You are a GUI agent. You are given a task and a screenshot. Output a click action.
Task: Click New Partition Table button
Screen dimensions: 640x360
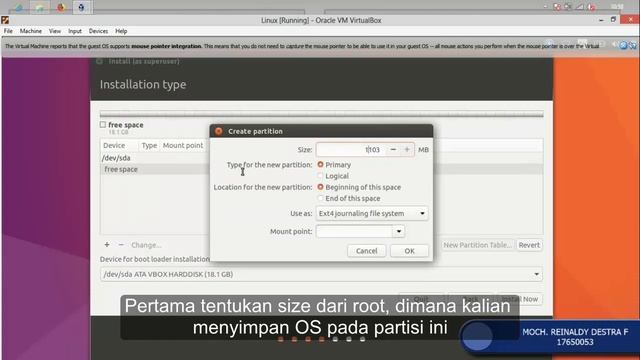click(477, 245)
